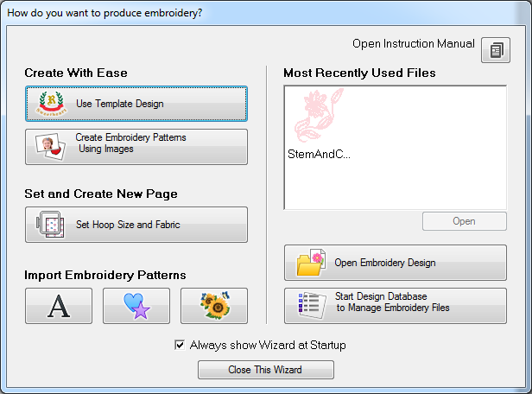532x394 pixels.
Task: Import shapes pattern with heart and star icon
Action: coord(136,306)
